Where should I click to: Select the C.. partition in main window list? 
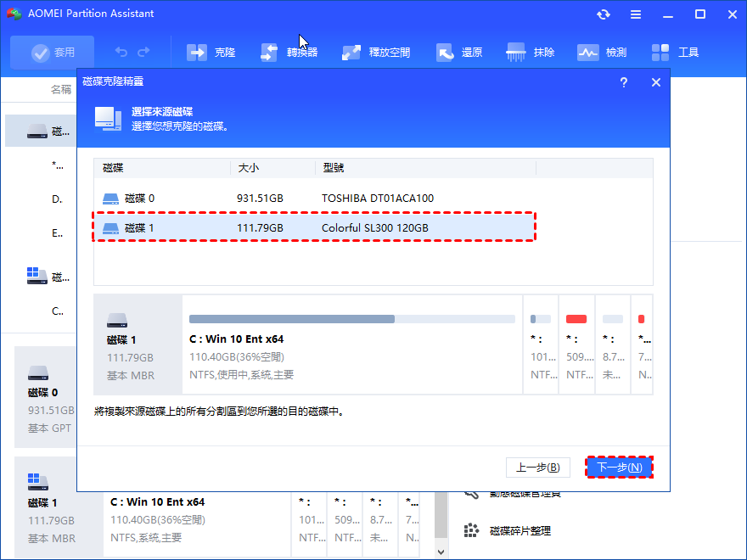57,311
